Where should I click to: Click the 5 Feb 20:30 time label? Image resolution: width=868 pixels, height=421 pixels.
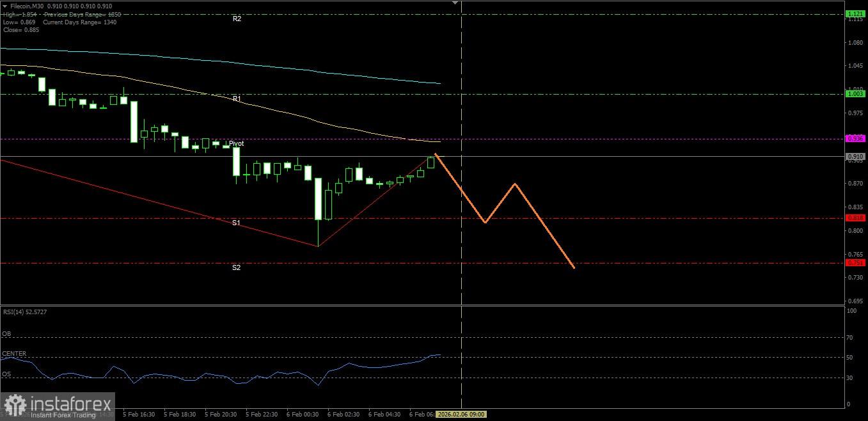click(x=221, y=415)
